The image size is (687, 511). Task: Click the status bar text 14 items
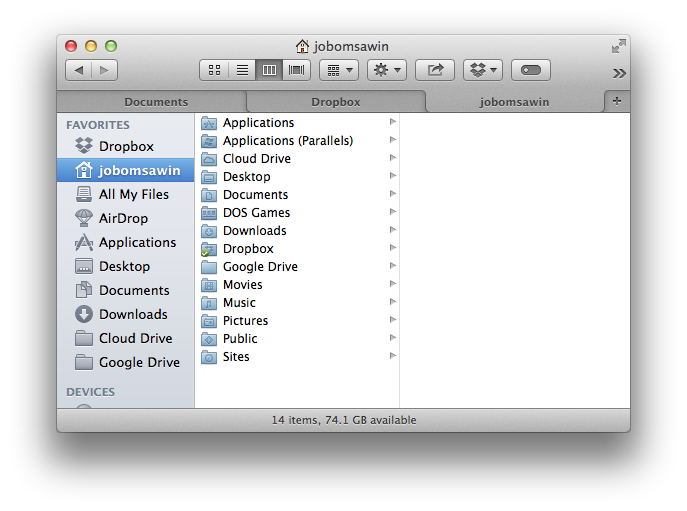click(x=344, y=420)
